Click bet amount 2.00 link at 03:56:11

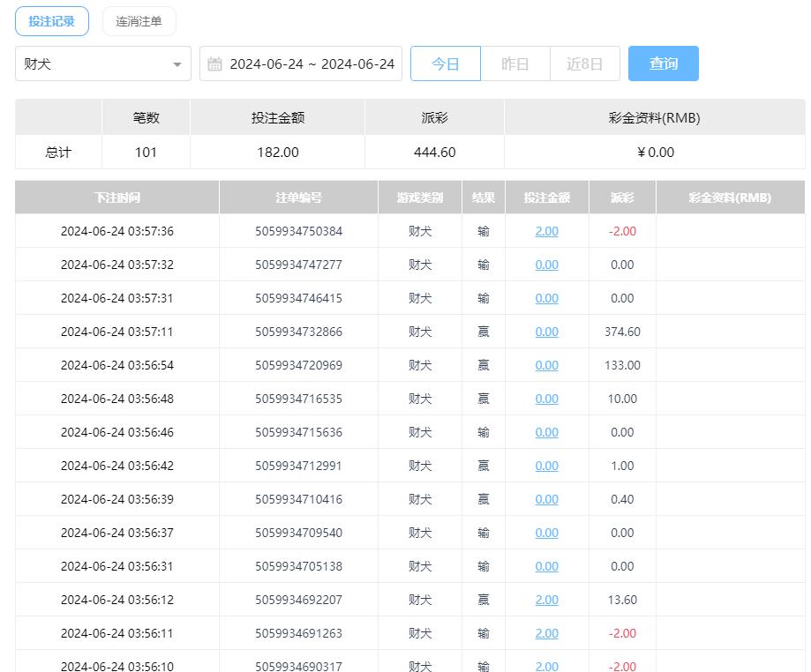pyautogui.click(x=546, y=633)
